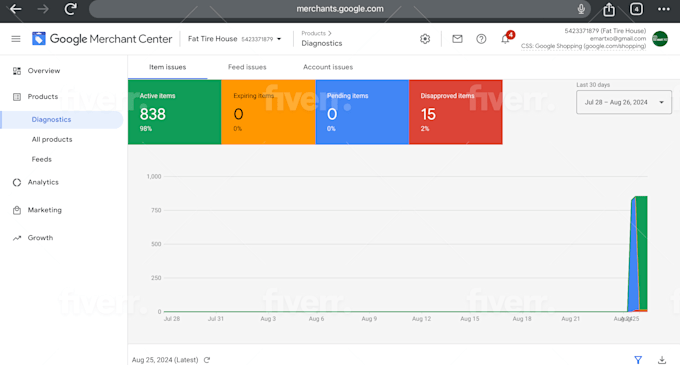Click the Products breadcrumb link
The width and height of the screenshot is (680, 365).
coord(314,33)
